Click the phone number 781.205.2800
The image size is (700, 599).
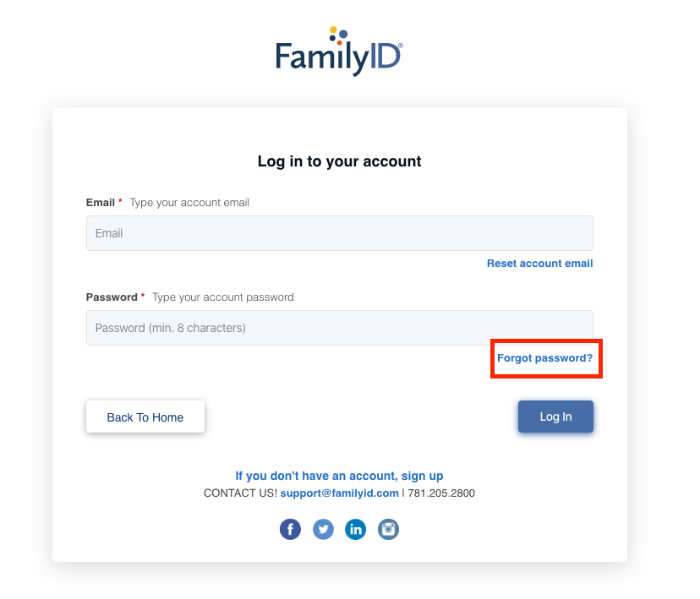[x=441, y=493]
